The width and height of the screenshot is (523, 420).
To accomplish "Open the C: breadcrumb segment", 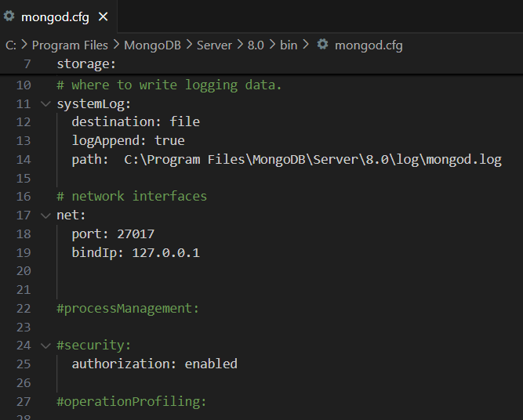I will pos(11,45).
